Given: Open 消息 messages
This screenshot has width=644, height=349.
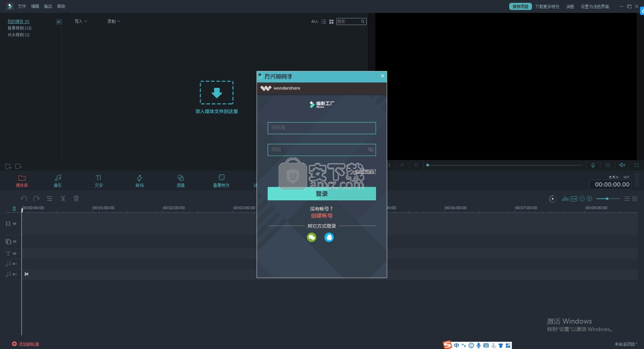Looking at the screenshot, I should (570, 7).
